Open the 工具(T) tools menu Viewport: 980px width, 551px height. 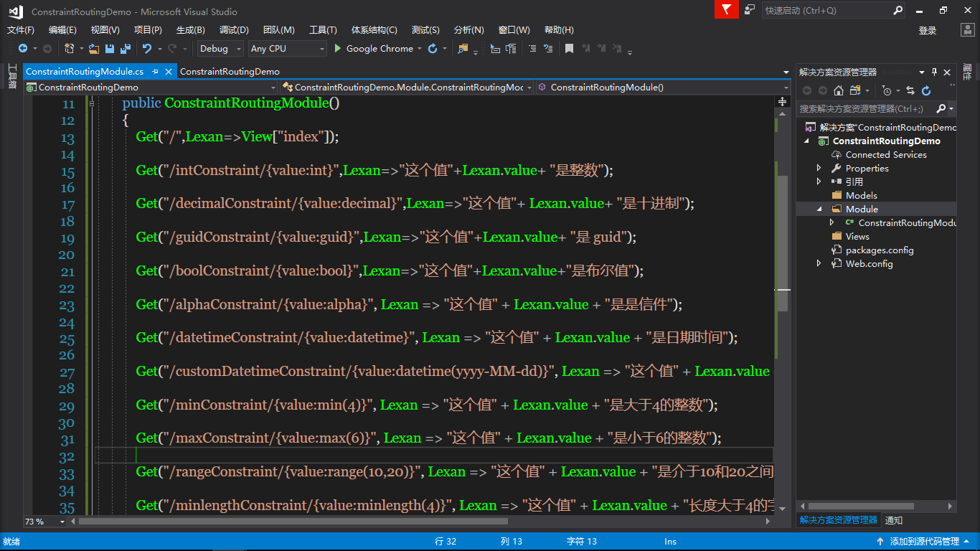point(323,30)
